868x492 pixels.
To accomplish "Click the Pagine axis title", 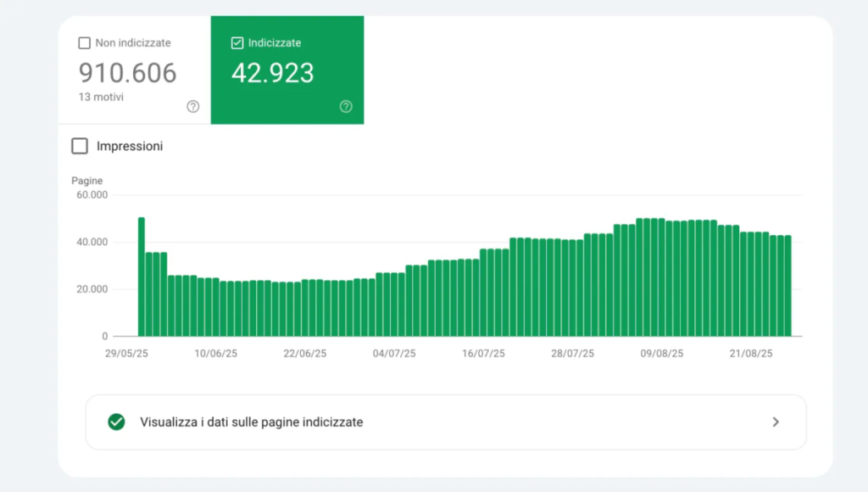I will pos(86,181).
